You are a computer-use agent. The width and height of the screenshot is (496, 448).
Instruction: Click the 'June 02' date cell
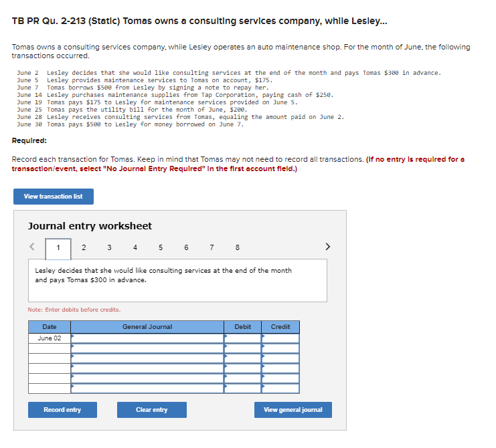pyautogui.click(x=50, y=338)
